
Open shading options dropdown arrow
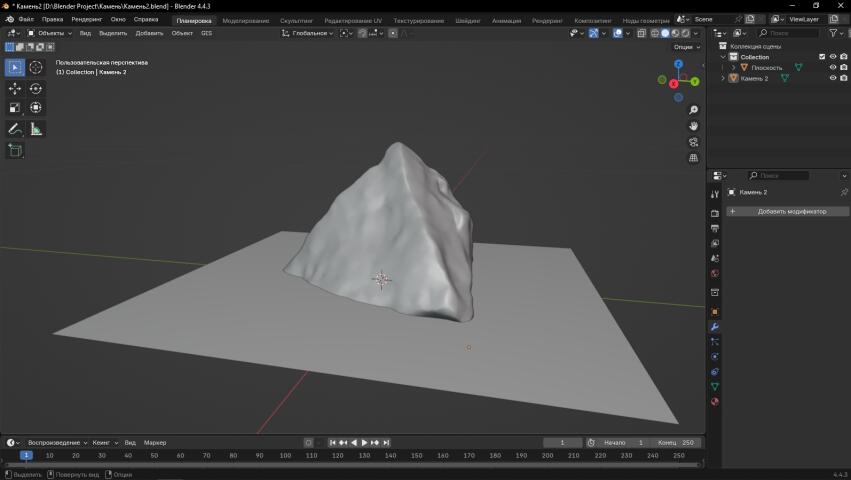tap(696, 33)
